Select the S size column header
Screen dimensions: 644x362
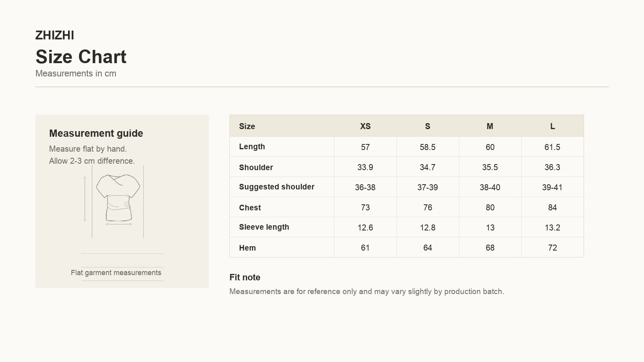click(427, 126)
